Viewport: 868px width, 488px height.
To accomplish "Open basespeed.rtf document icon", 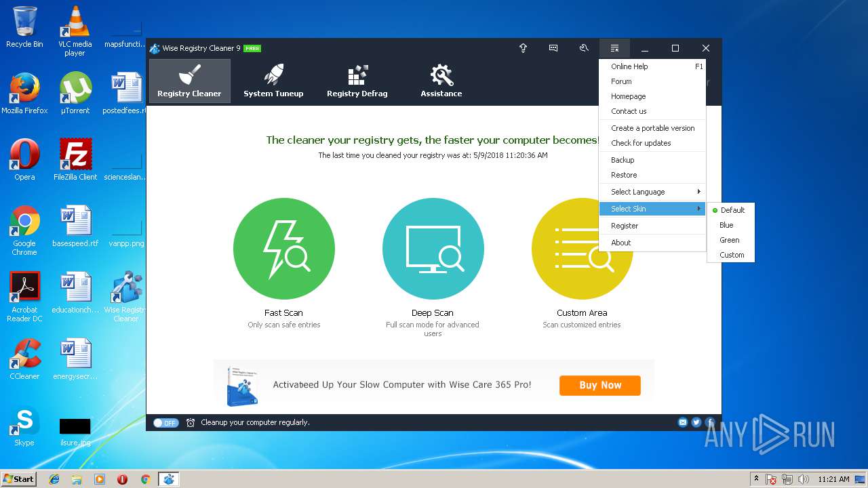I will 75,226.
